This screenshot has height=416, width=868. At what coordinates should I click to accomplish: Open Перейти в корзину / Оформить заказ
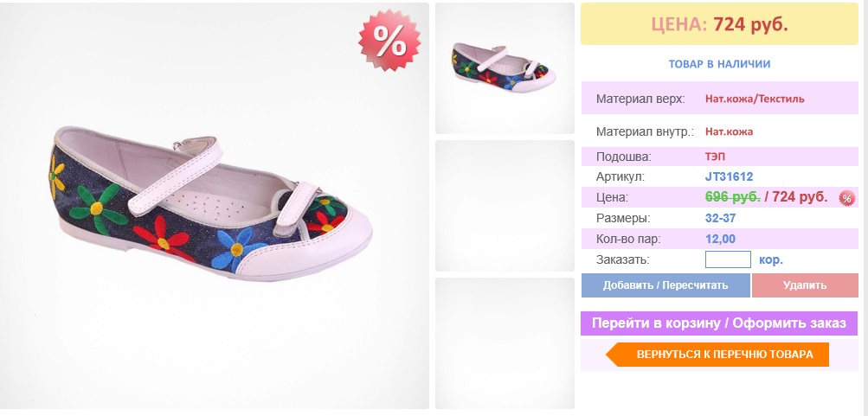[719, 323]
